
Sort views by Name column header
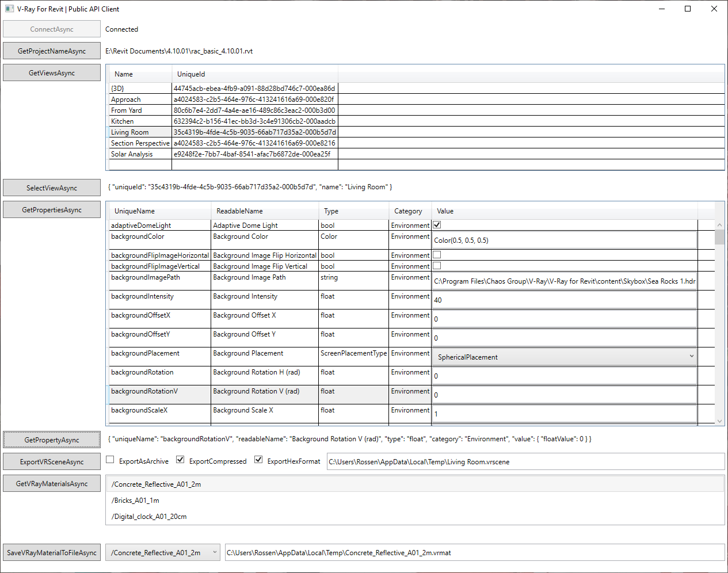(140, 74)
